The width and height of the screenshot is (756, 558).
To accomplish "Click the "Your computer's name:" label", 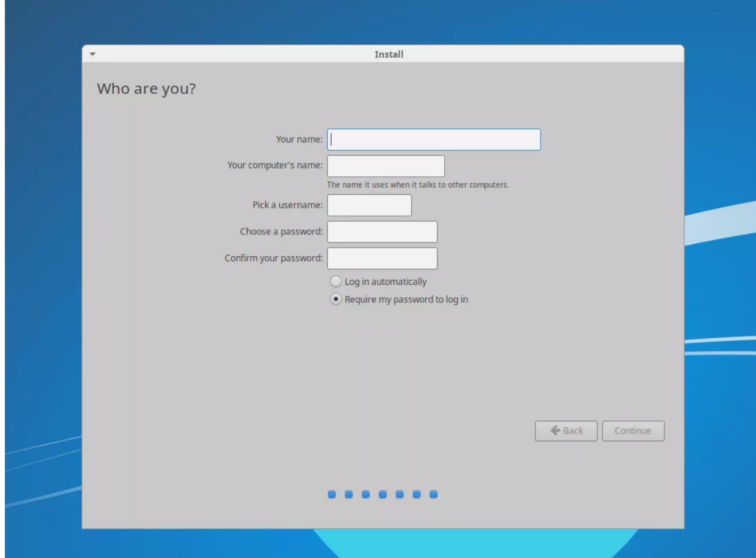I will tap(275, 165).
